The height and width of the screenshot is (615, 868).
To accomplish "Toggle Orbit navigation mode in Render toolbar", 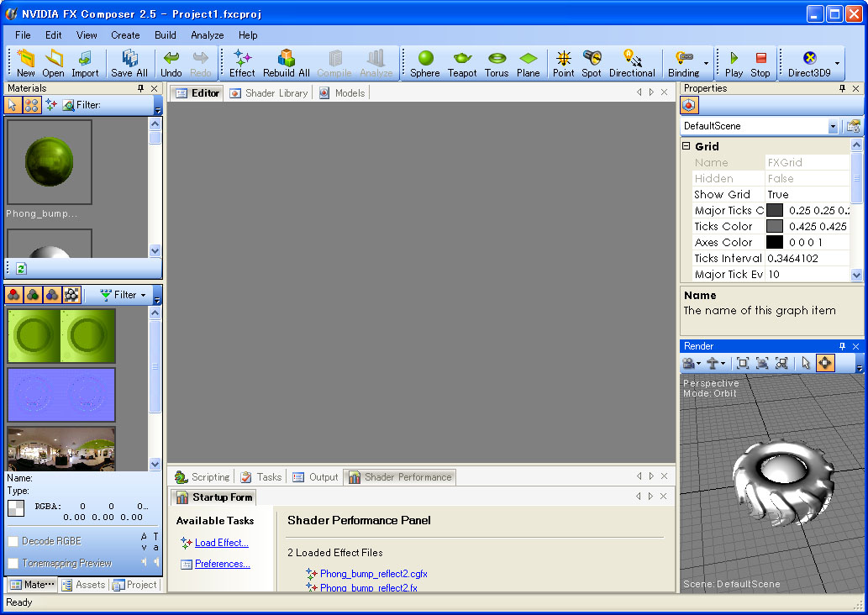I will [825, 363].
